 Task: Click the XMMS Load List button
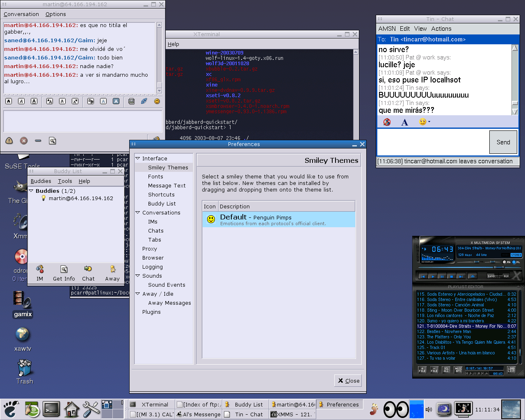click(x=511, y=370)
